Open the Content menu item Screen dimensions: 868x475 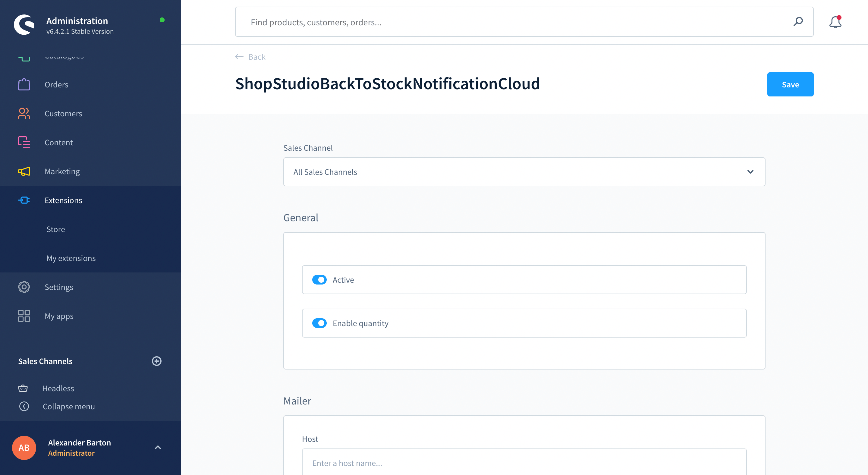59,143
